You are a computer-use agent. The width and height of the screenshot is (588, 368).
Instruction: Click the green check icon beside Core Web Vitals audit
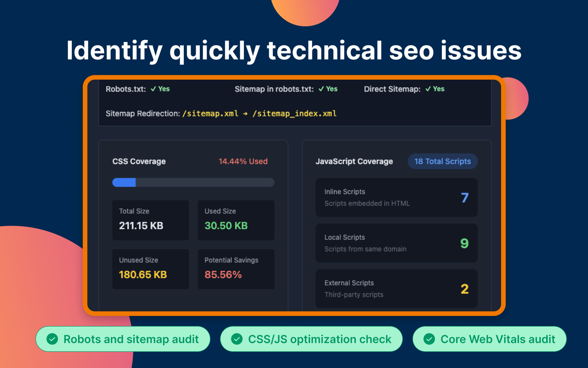[429, 339]
